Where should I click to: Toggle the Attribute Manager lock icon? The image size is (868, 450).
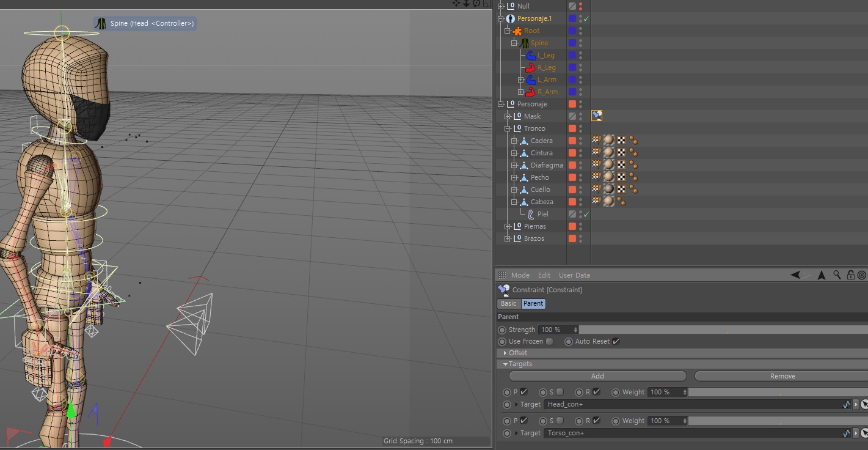tap(850, 275)
